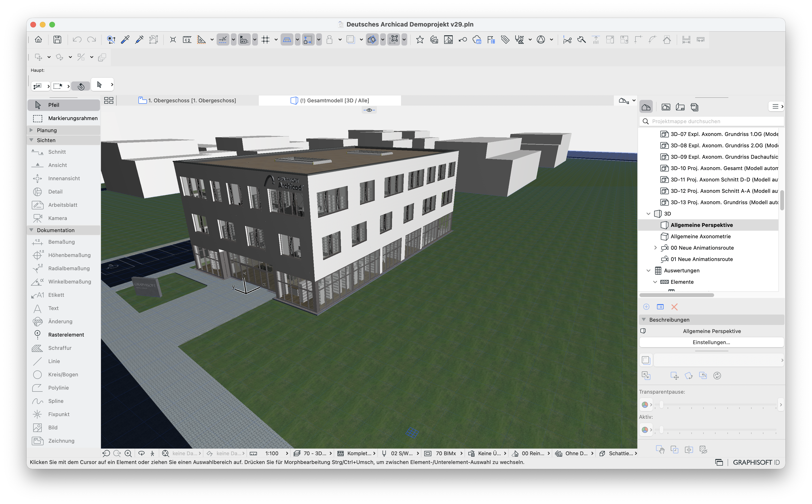Click the Home icon in the toolbar
Viewport: 812px width, 504px height.
(38, 40)
